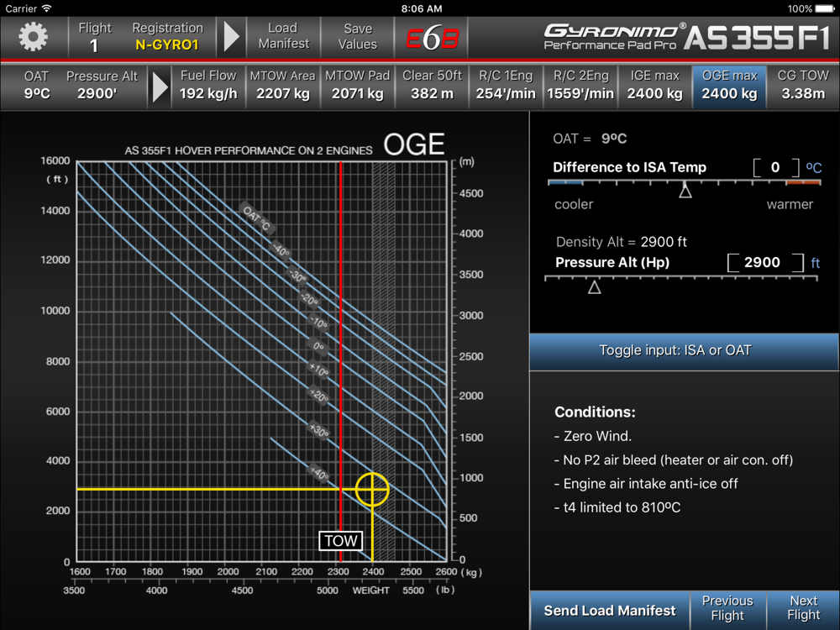Viewport: 840px width, 630px height.
Task: Tap 't4 limited to 810ºC' condition
Action: (x=617, y=507)
